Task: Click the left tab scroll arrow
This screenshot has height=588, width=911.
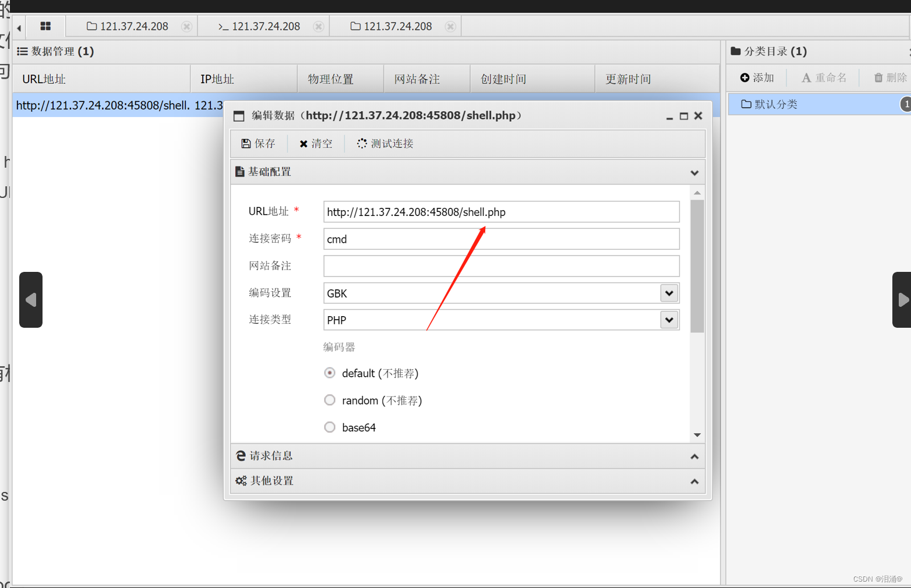Action: (19, 27)
